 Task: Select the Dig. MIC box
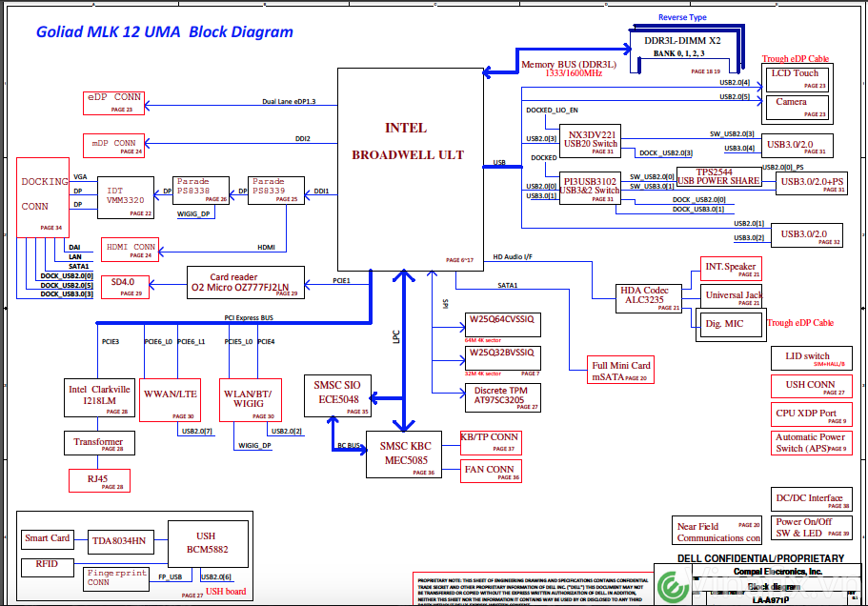click(731, 325)
